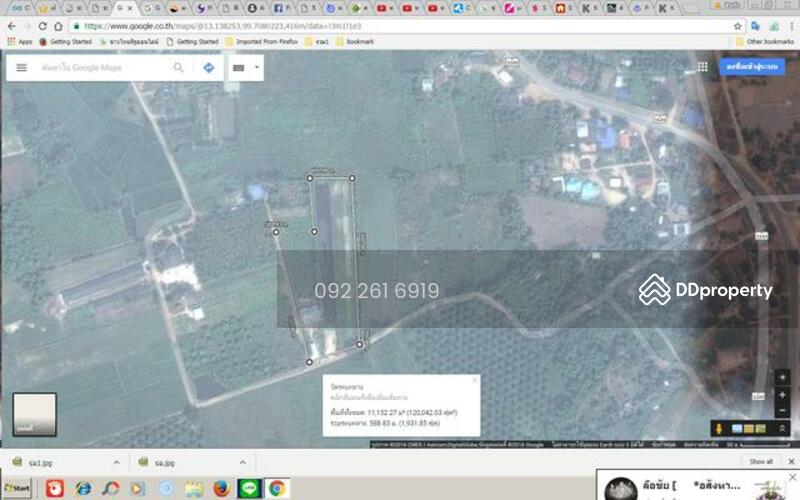Screen dimensions: 800x500
Task: Click Show all downloads
Action: [x=761, y=462]
